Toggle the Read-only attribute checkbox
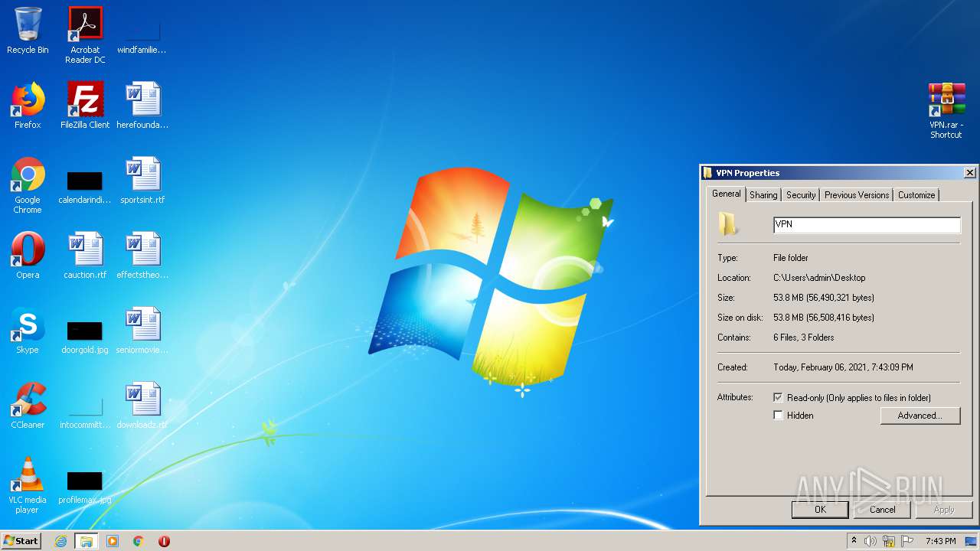Viewport: 980px width, 551px height. coord(778,398)
